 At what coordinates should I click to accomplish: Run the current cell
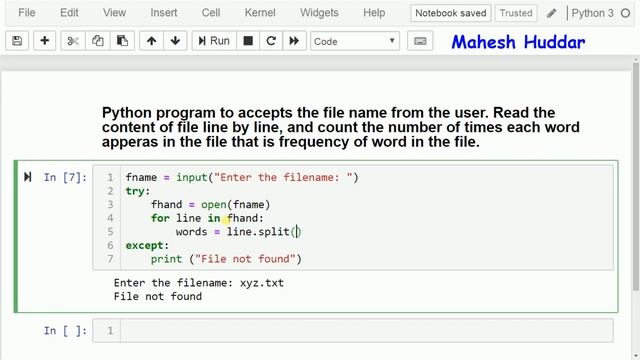coord(214,41)
